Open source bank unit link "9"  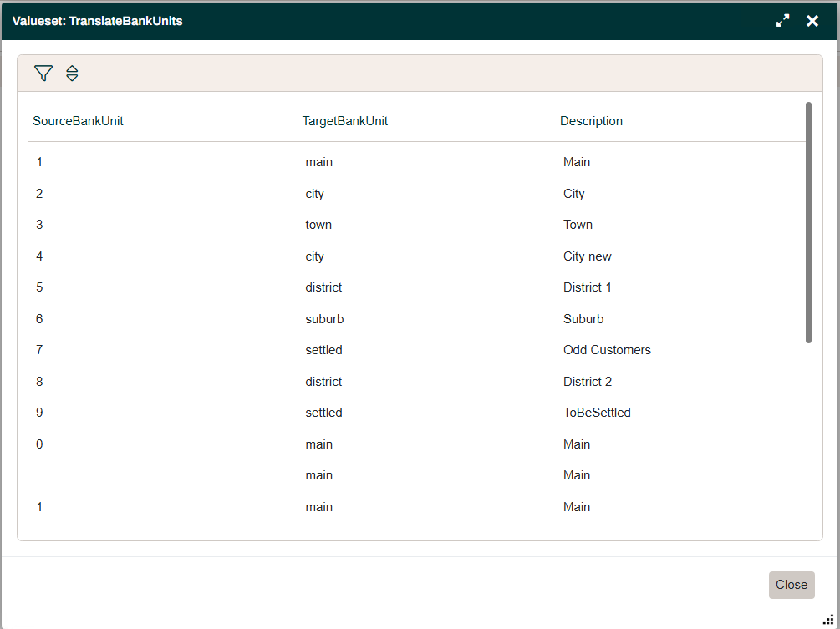click(x=39, y=412)
